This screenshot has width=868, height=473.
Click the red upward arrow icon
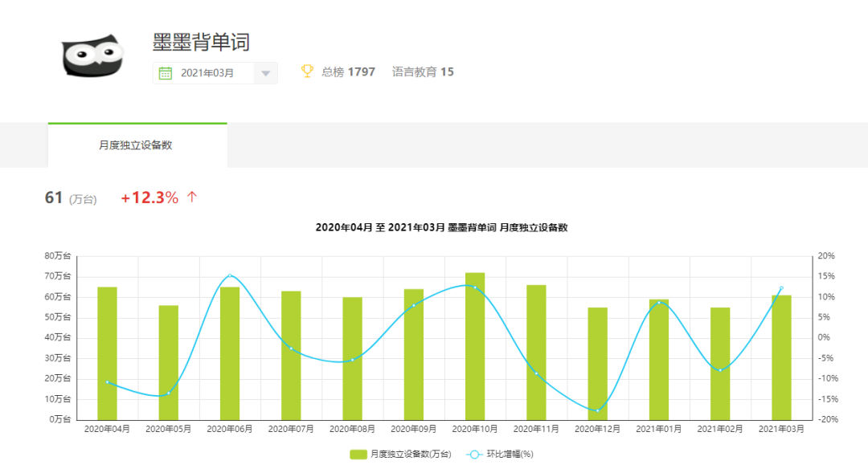192,197
